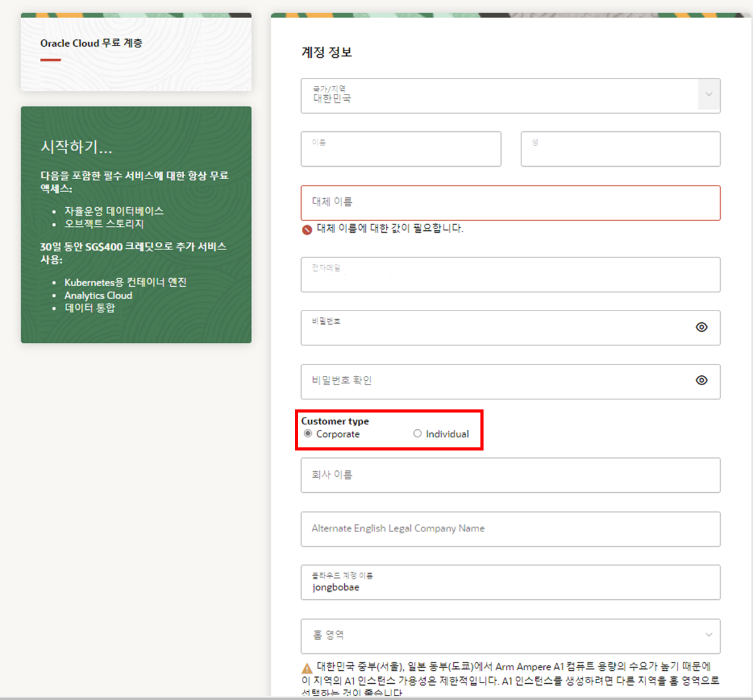The width and height of the screenshot is (753, 700).
Task: Open the 홈 영역 home region dropdown
Action: click(510, 636)
